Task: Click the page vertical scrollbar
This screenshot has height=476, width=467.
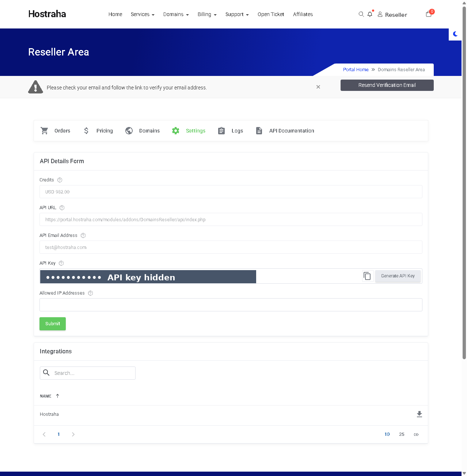Action: (464, 183)
